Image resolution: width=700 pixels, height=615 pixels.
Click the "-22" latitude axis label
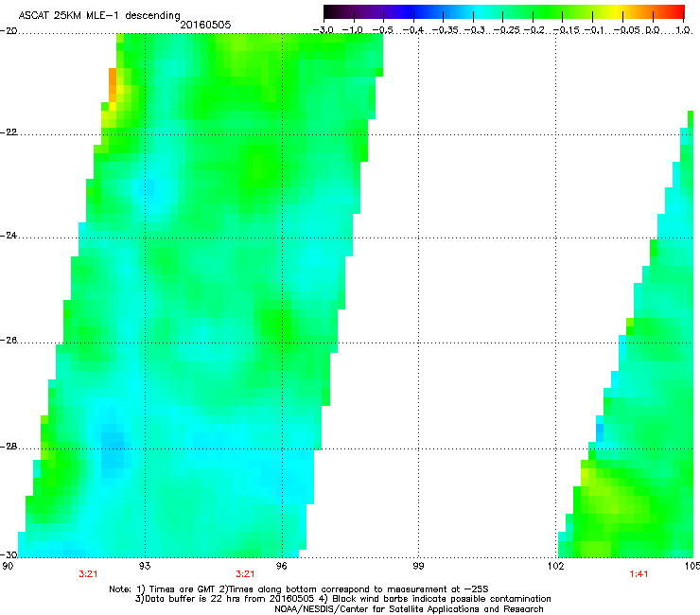(x=9, y=132)
